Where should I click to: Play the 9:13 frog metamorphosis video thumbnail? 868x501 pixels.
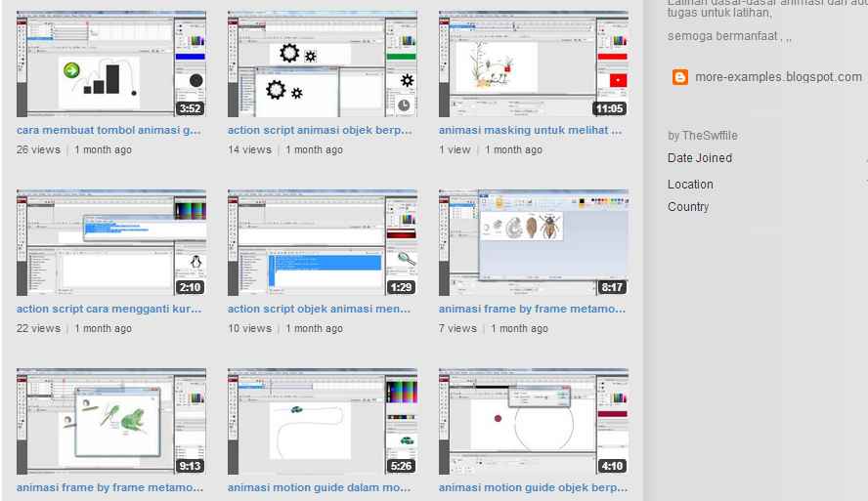click(x=111, y=421)
